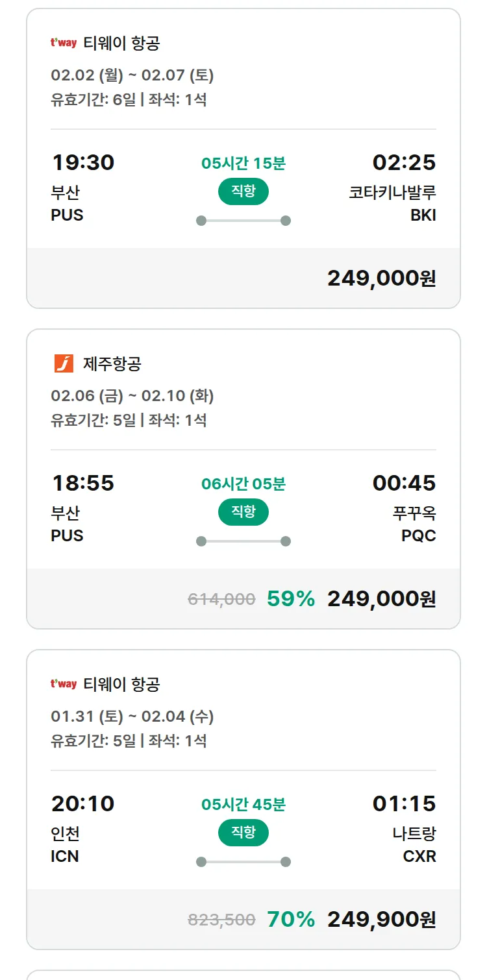Click the crossed-out 823,500 original price
This screenshot has height=980, width=487.
tap(221, 920)
